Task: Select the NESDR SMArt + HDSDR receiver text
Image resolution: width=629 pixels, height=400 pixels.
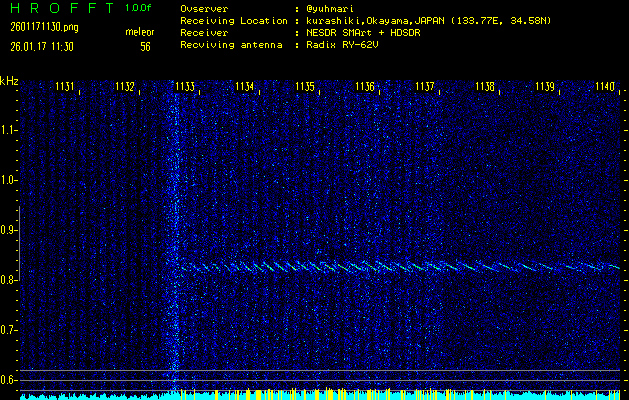Action: pos(364,32)
